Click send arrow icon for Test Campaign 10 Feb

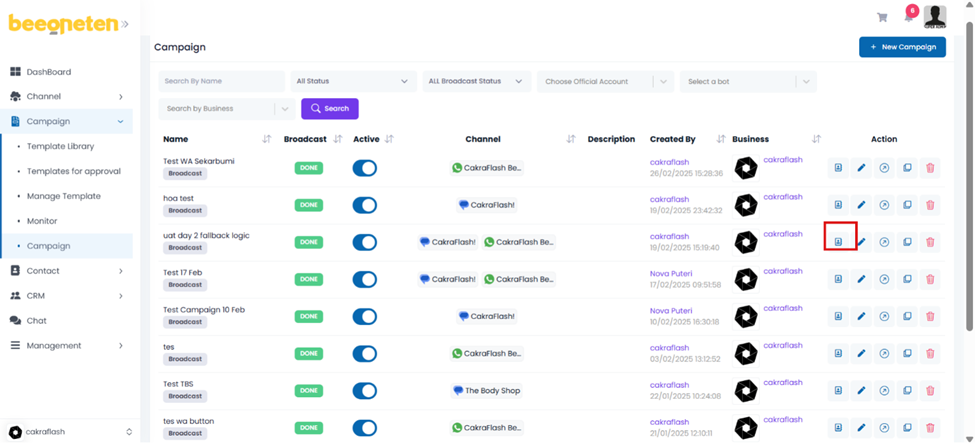pos(884,316)
